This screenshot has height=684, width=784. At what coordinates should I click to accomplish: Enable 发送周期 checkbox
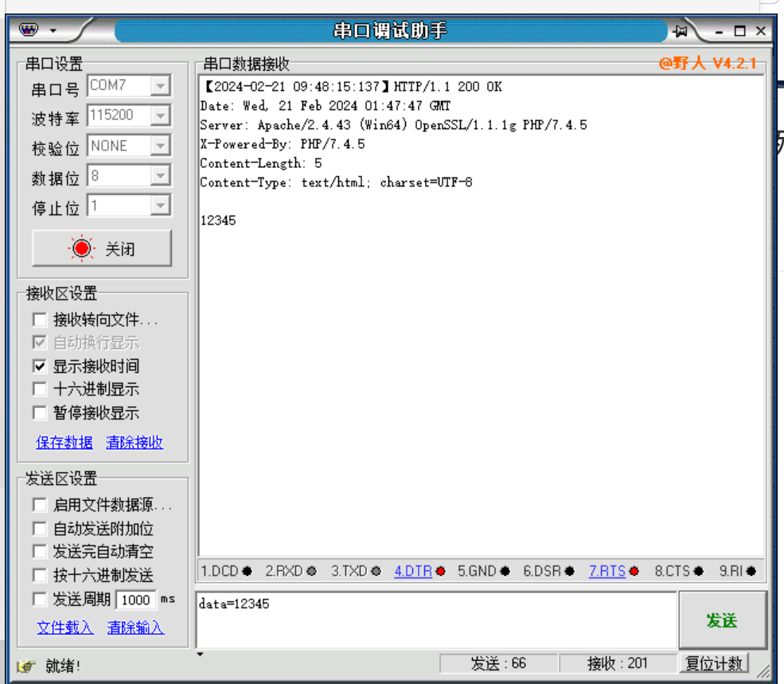[x=39, y=599]
